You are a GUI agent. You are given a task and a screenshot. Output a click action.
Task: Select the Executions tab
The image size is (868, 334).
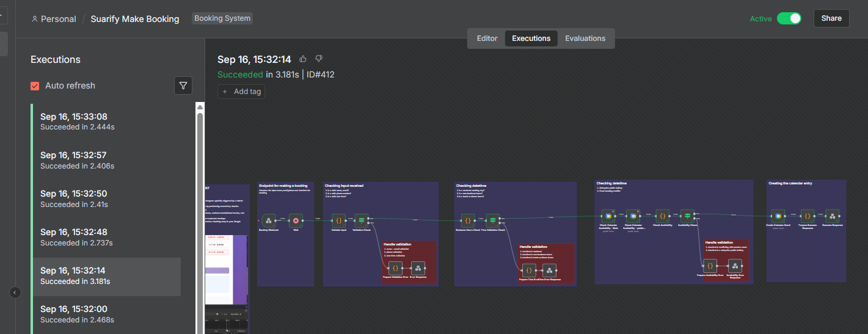[531, 38]
